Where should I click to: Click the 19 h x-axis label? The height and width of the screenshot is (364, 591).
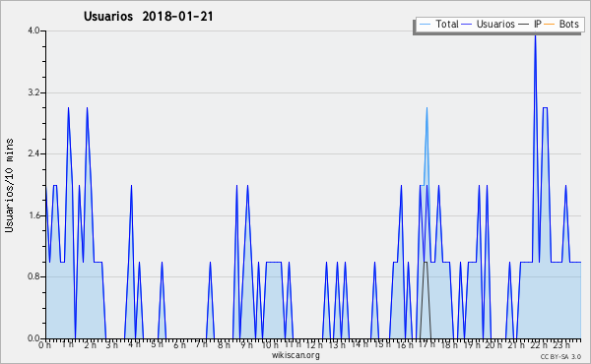(x=472, y=344)
